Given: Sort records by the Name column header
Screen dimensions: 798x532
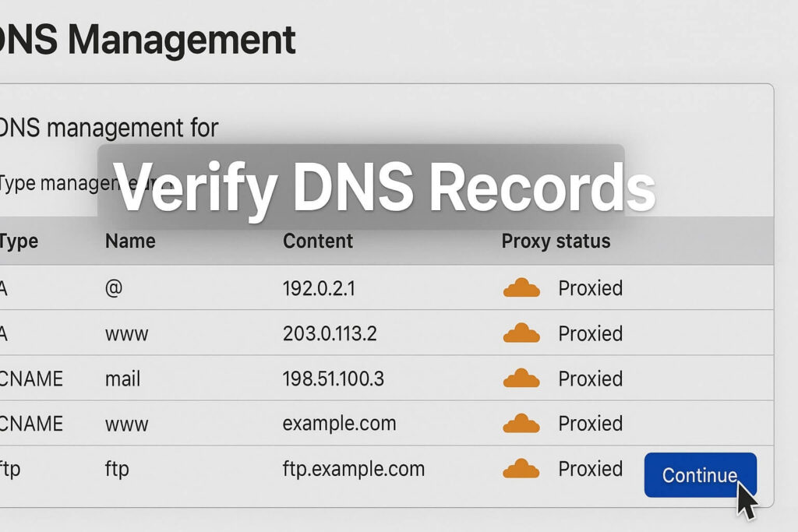Looking at the screenshot, I should pos(129,241).
